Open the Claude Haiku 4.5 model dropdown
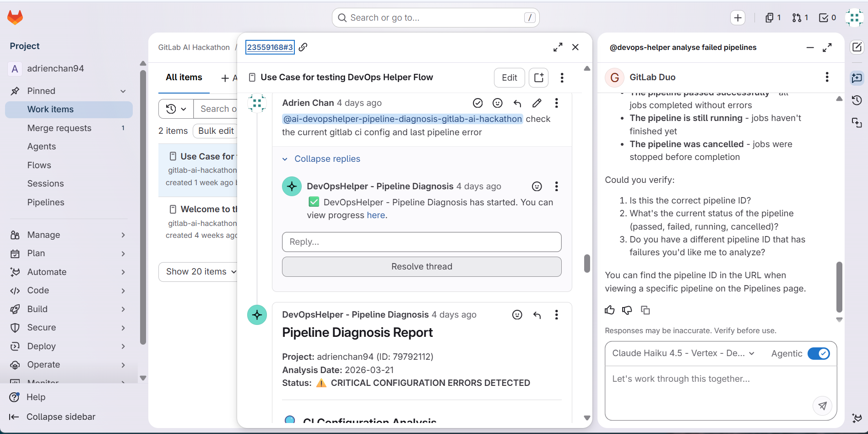The image size is (868, 434). pyautogui.click(x=683, y=353)
